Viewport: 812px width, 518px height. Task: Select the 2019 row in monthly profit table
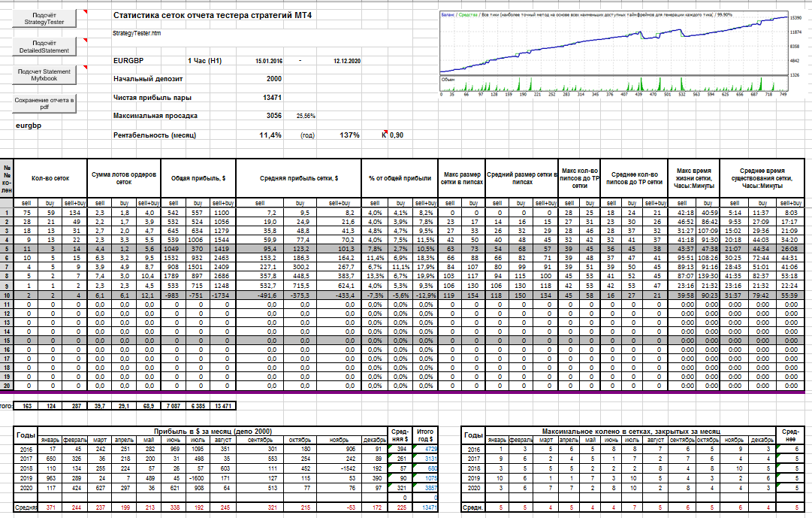pyautogui.click(x=225, y=479)
